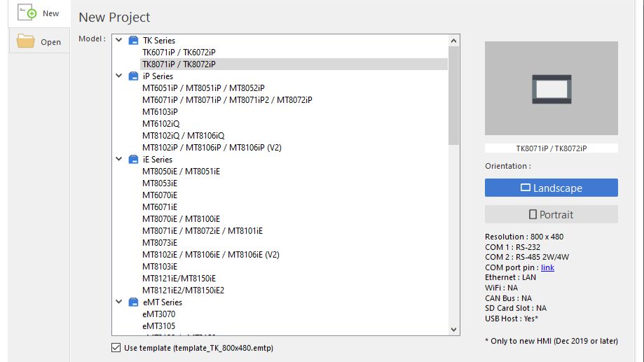
Task: Choose Portrait orientation
Action: 551,214
